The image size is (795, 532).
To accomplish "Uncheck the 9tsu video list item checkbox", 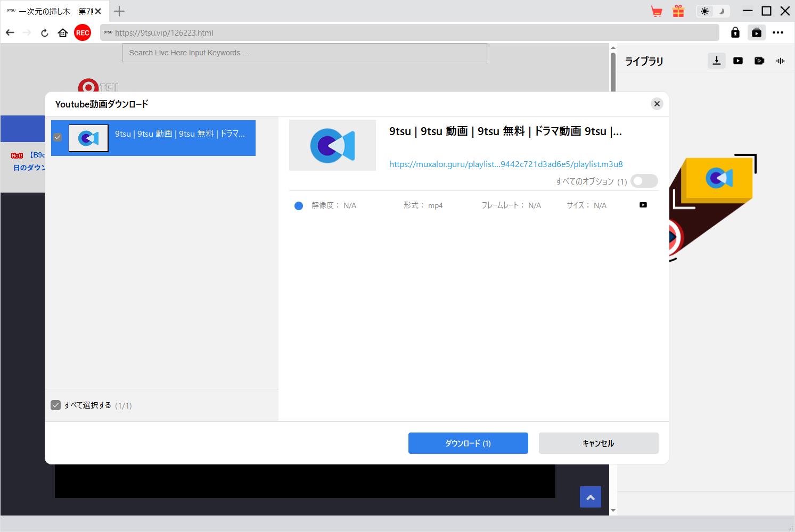I will tap(58, 137).
